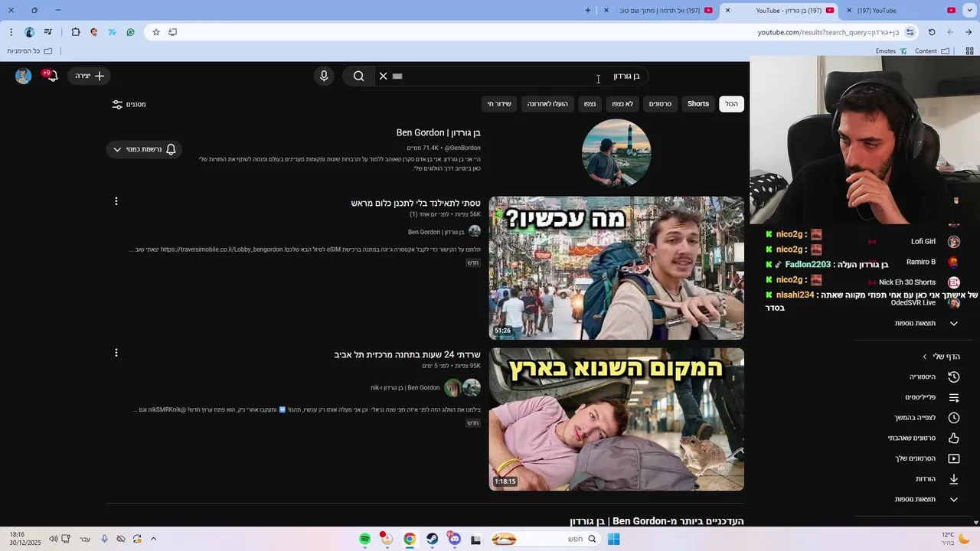Image resolution: width=980 pixels, height=551 pixels.
Task: Open Chrome three-dot menu
Action: pos(11,32)
